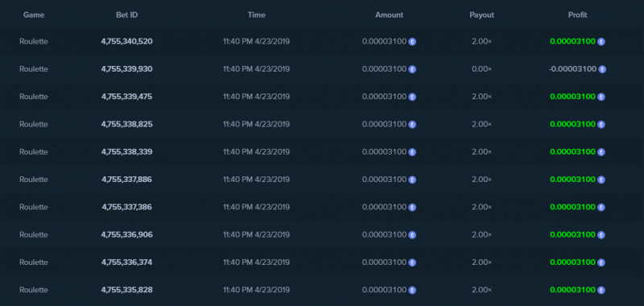644x306 pixels.
Task: Open bet ID 4,755,338,825
Action: pos(127,124)
